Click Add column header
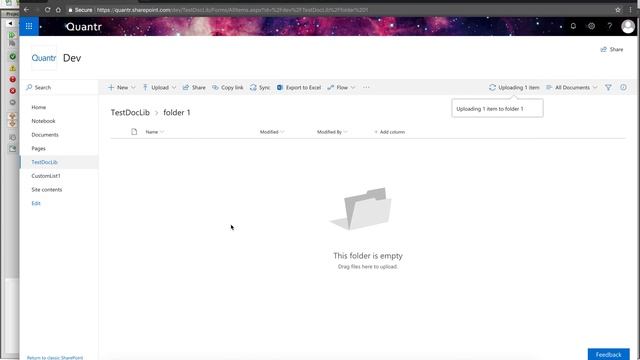The image size is (640, 360). click(x=389, y=132)
